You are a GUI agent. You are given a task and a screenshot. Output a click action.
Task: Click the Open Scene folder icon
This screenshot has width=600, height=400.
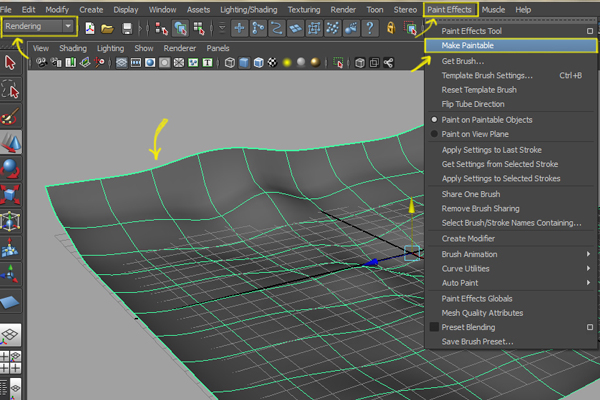tap(107, 28)
